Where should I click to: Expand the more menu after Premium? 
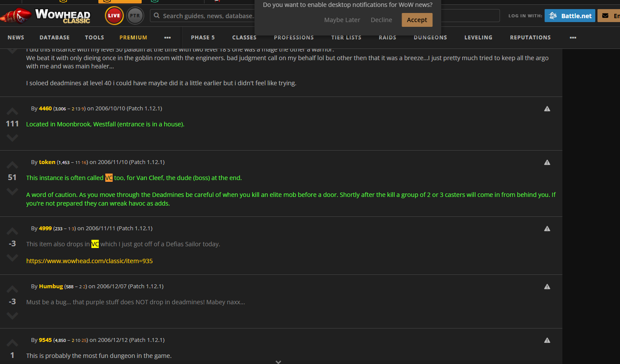point(168,38)
